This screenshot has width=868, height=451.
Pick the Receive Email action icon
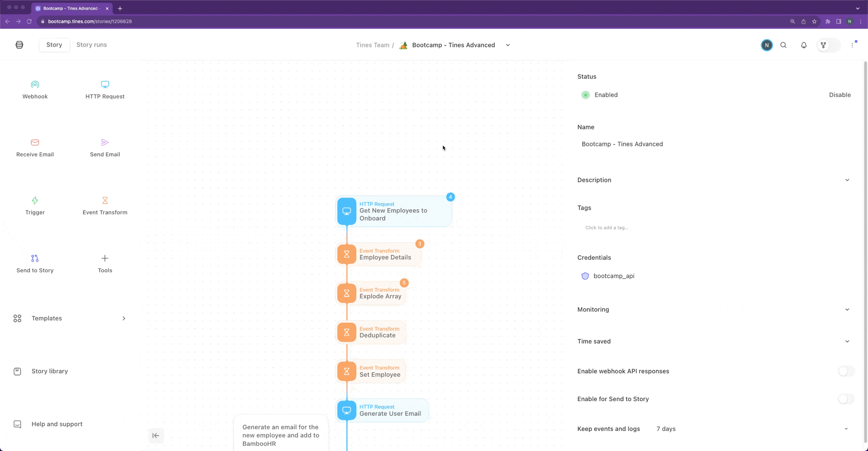35,142
